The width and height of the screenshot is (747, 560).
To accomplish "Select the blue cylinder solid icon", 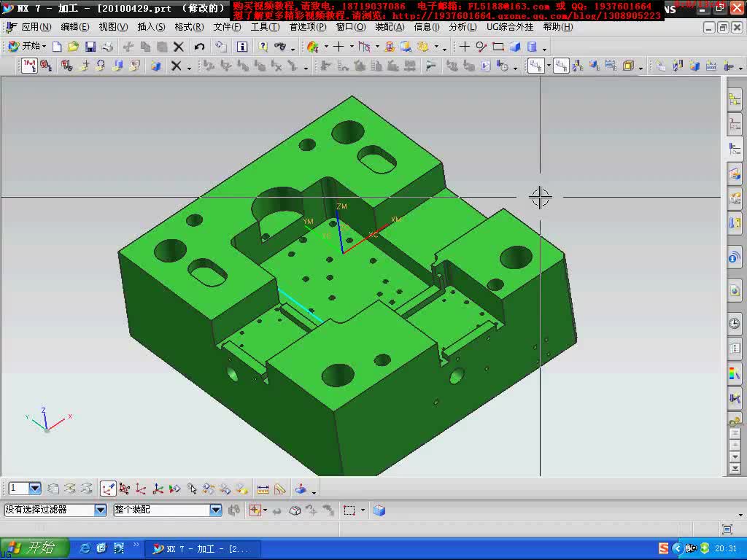I will click(532, 47).
